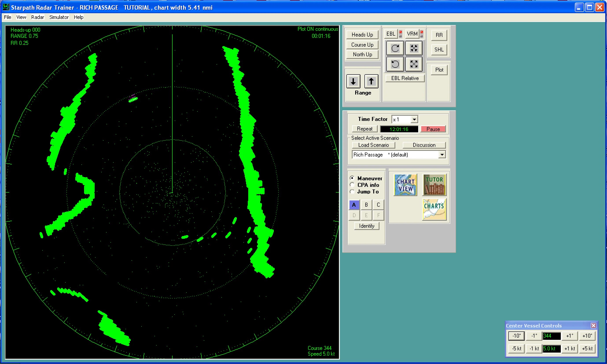The width and height of the screenshot is (607, 364).
Task: Select the Maneuver radio option
Action: tap(352, 178)
